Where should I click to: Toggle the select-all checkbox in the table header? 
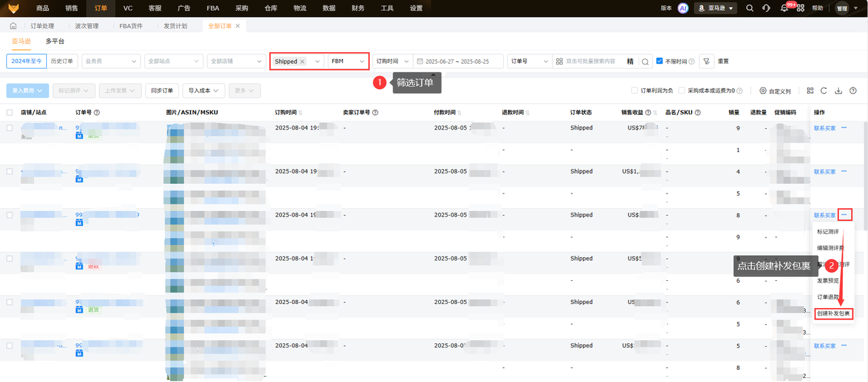(9, 113)
